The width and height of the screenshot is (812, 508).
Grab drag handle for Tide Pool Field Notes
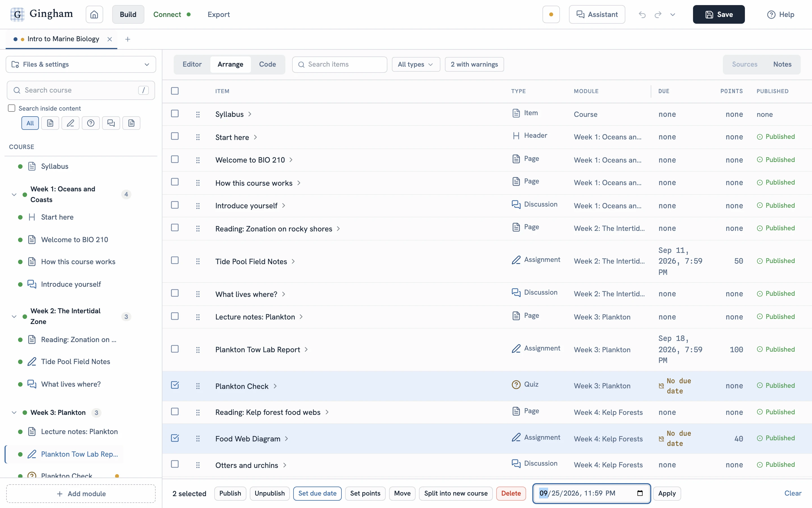(198, 261)
